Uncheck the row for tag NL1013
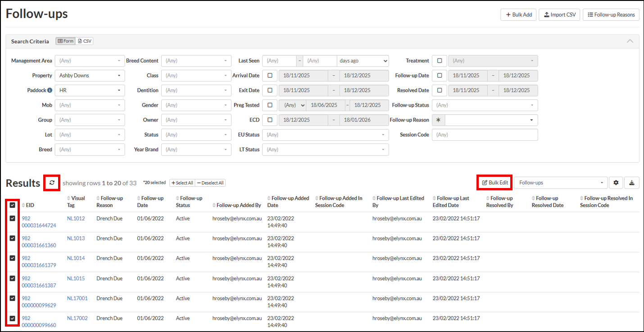Image resolution: width=644 pixels, height=332 pixels. 13,238
